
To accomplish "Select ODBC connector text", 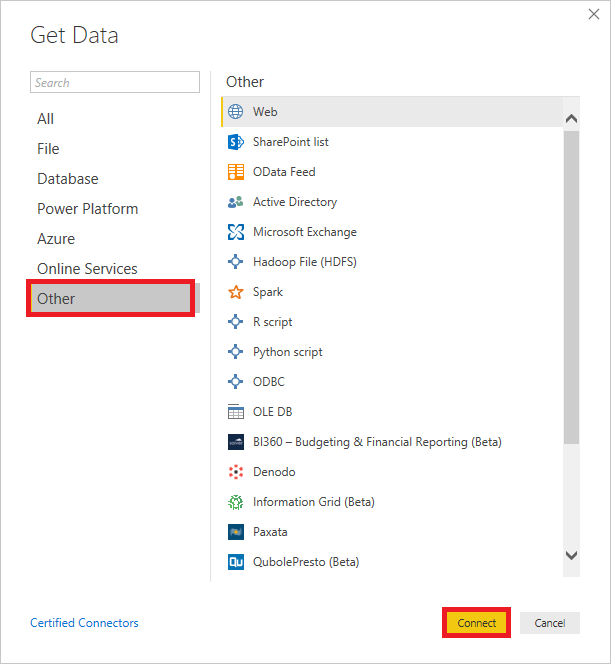I will pos(269,382).
